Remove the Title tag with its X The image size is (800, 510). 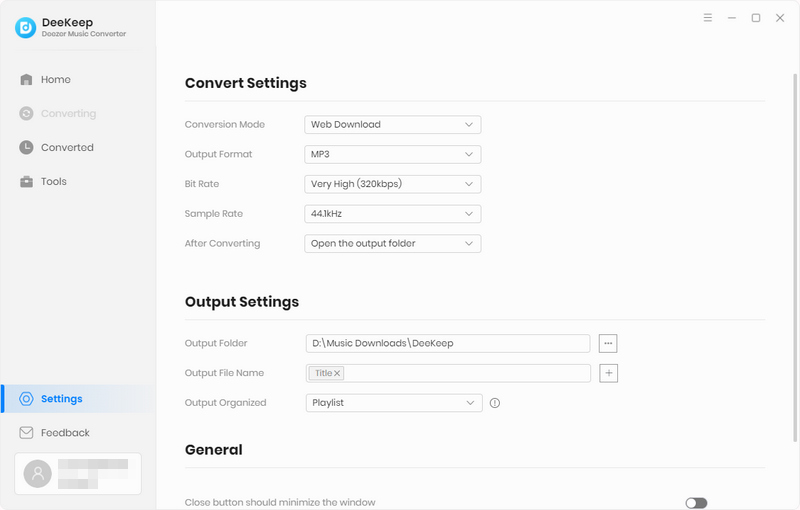[337, 373]
